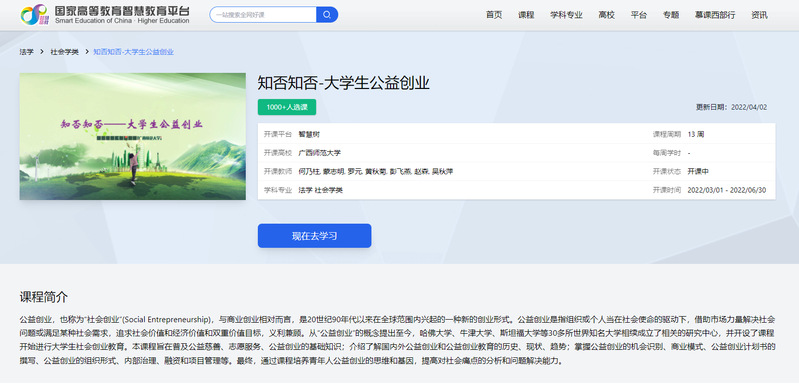Open the 课程 menu item
Image resolution: width=799 pixels, height=384 pixels.
coord(526,15)
